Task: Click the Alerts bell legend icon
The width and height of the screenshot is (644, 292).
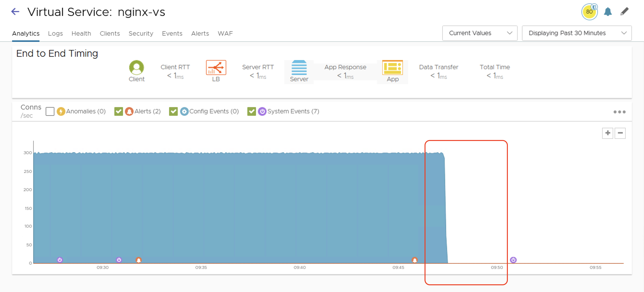Action: [129, 111]
